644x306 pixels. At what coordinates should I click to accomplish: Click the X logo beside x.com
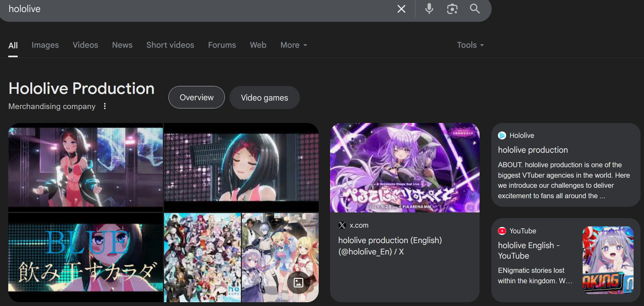coord(342,225)
